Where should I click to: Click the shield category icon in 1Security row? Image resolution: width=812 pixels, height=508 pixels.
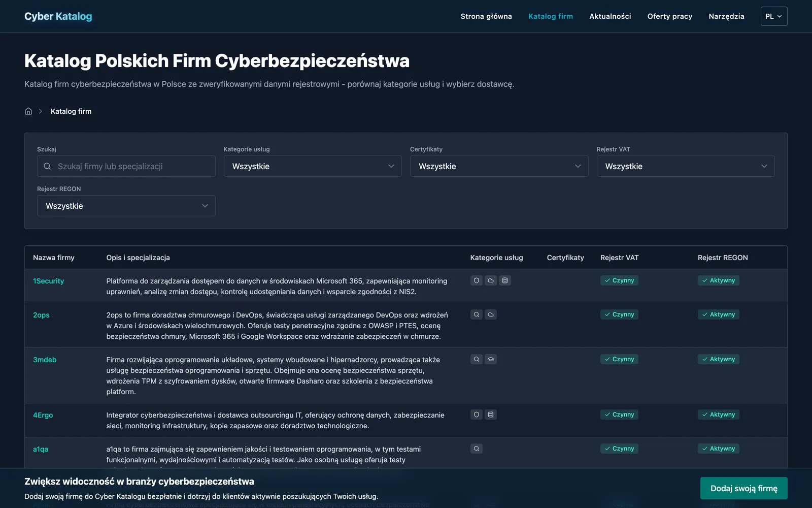(x=476, y=280)
